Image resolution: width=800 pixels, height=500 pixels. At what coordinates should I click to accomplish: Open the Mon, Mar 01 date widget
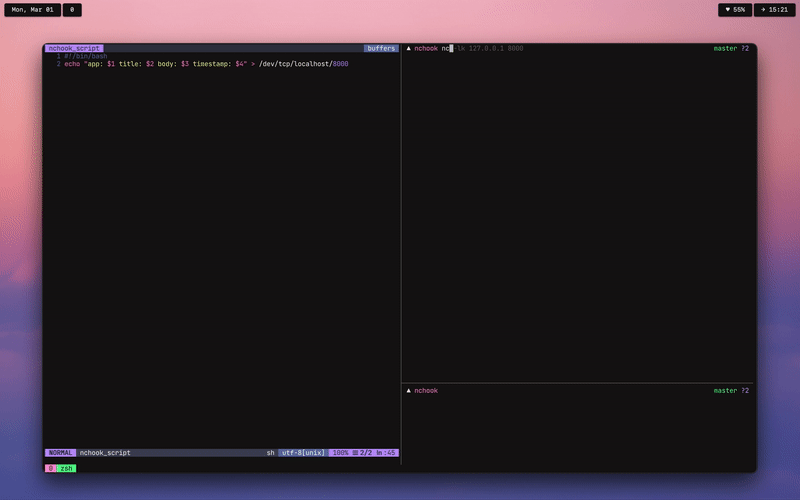coord(33,10)
